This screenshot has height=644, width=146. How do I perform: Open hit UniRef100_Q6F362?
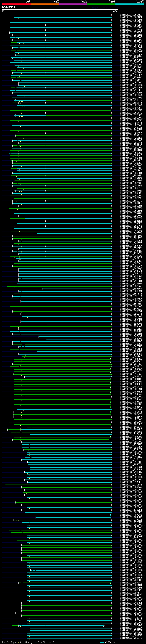click(x=131, y=364)
